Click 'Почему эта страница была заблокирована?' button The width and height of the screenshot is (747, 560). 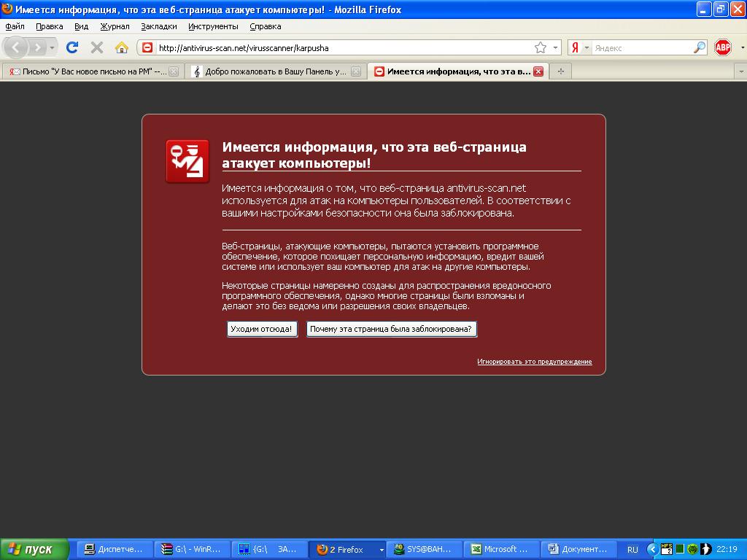coord(391,329)
